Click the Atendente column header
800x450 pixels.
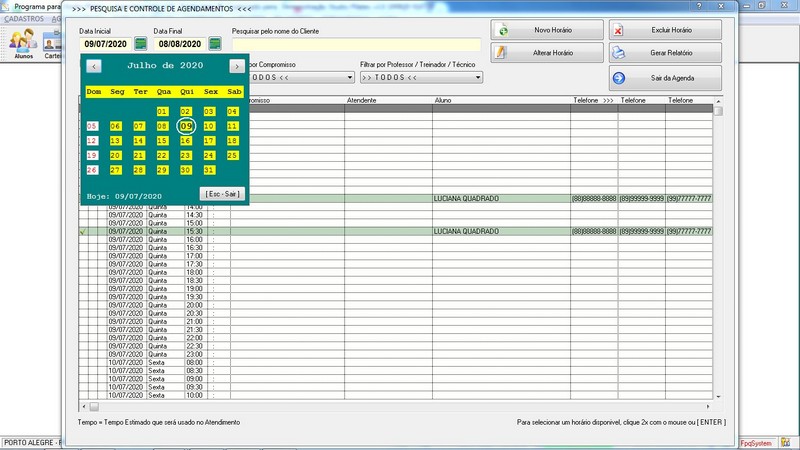coord(388,101)
